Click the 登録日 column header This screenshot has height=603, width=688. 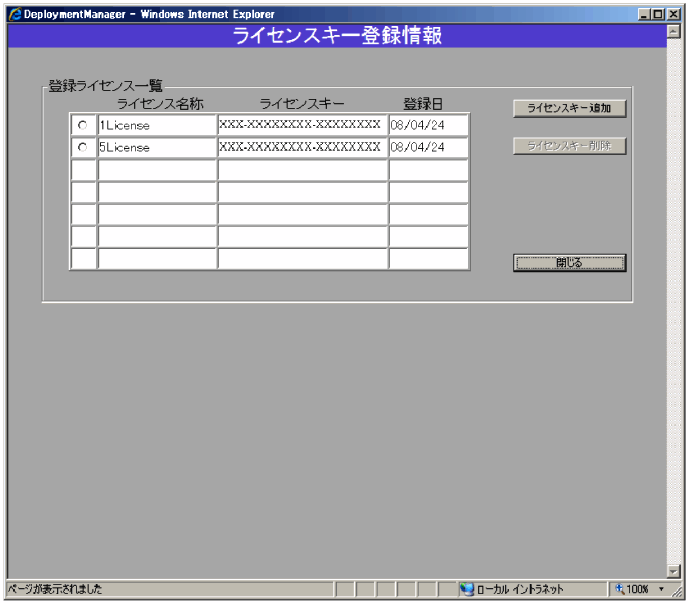click(x=423, y=104)
